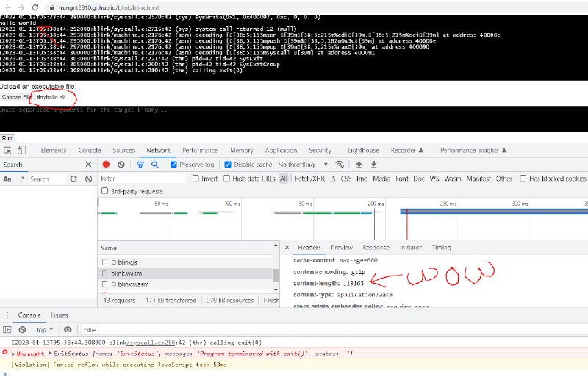The image size is (588, 383).
Task: Click the request list scrollbar thumb
Action: click(x=276, y=275)
